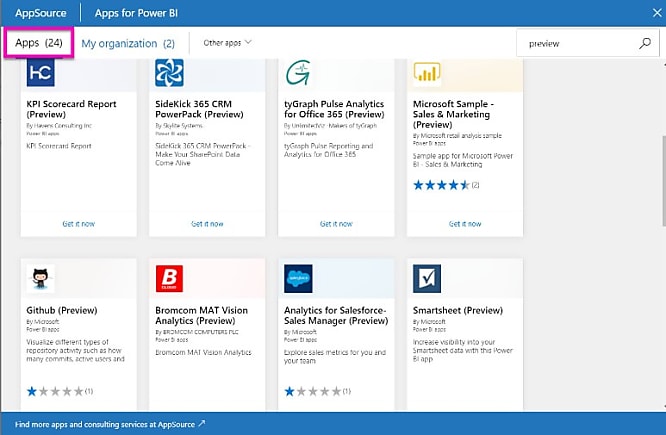Click the KPI Scorecard Report HC logo

tap(40, 73)
